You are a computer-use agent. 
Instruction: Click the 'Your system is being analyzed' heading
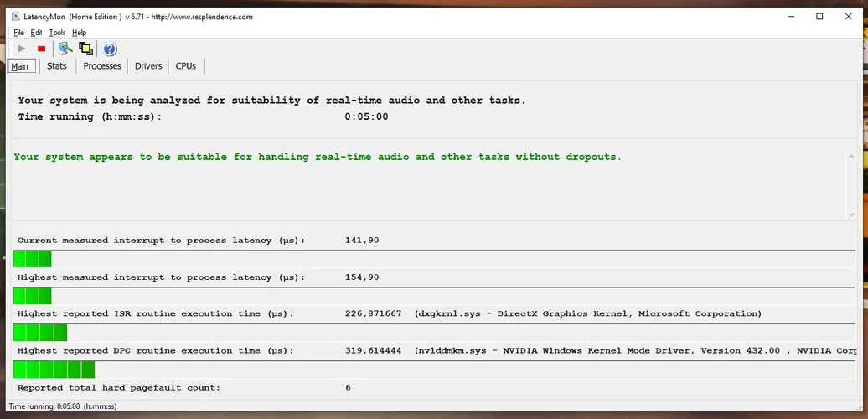271,101
